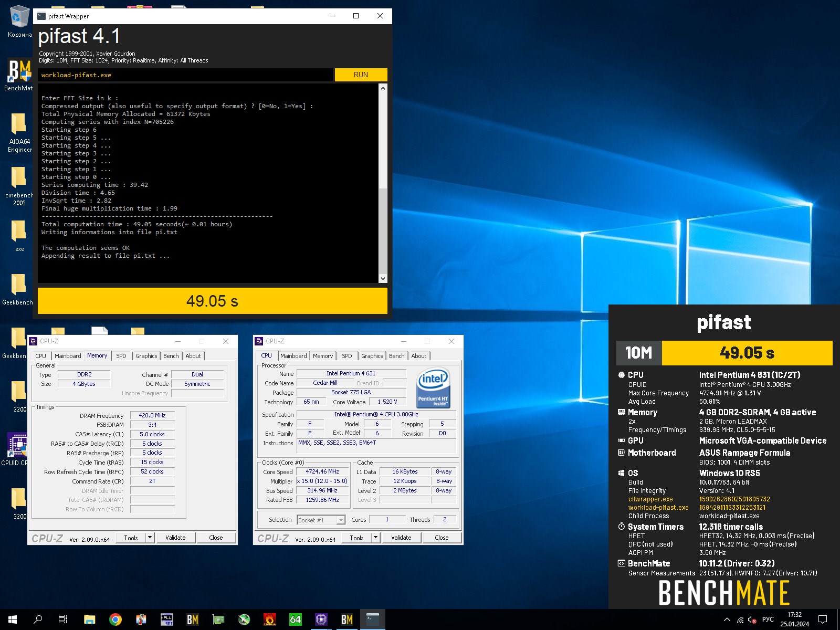Viewport: 840px width, 630px height.
Task: Click Close button in left CPU-Z window
Action: tap(216, 537)
